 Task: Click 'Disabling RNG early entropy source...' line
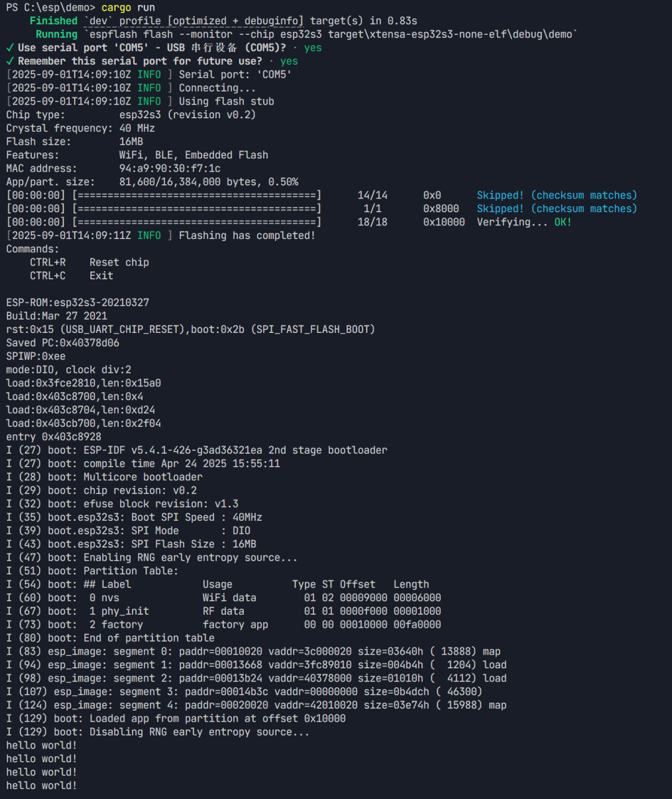158,732
